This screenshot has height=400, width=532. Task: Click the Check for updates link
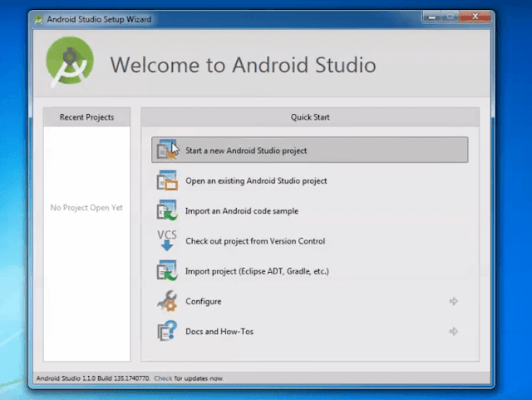click(163, 378)
